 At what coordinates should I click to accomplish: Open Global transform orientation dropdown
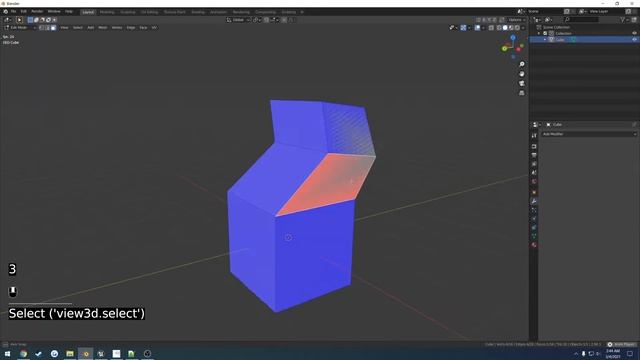[238, 20]
